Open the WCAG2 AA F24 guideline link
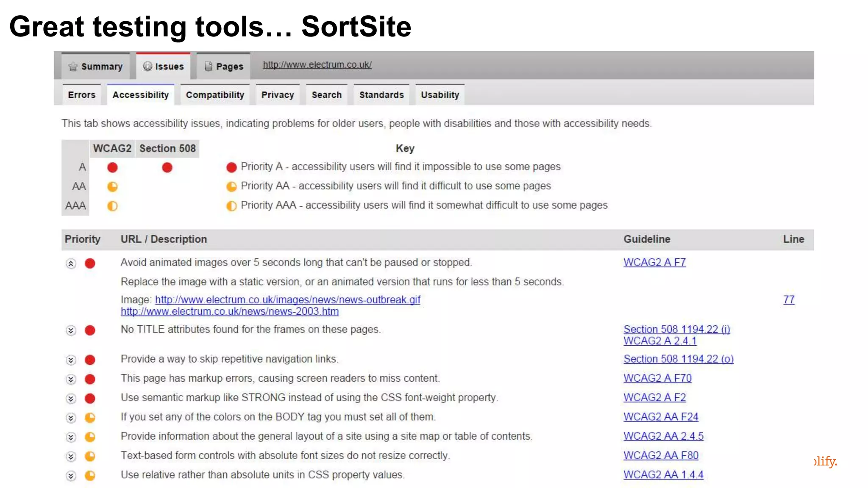868x488 pixels. [x=661, y=417]
